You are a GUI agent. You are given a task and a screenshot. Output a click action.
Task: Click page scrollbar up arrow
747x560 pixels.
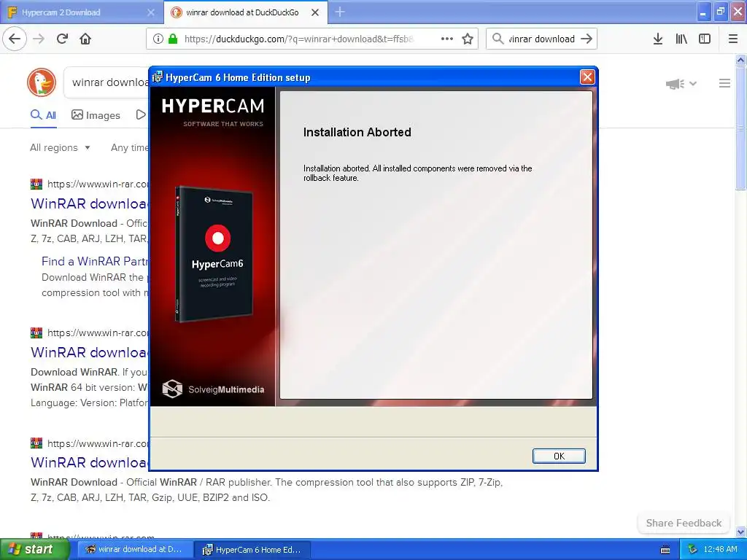740,60
